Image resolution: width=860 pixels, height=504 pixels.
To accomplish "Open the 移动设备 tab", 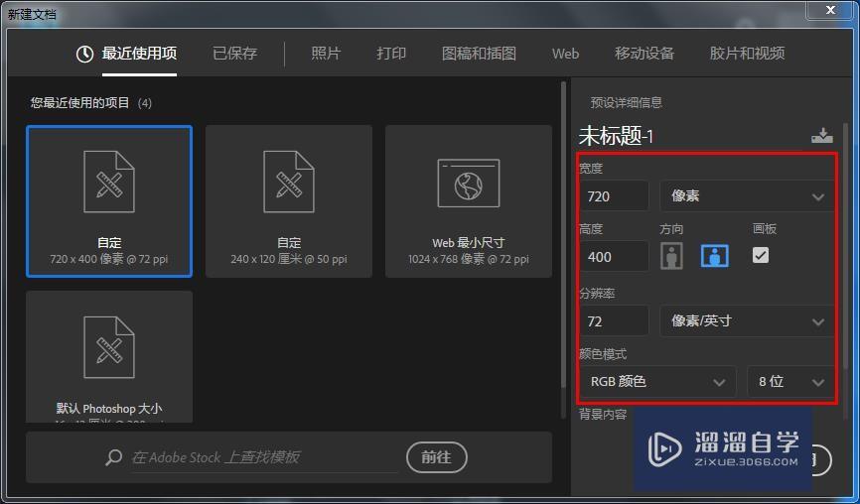I will click(644, 54).
